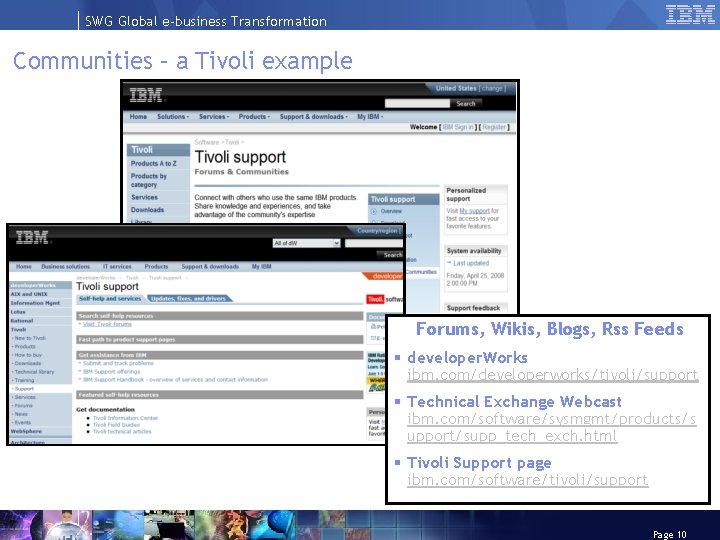Image resolution: width=720 pixels, height=540 pixels.
Task: Open 'Support & downloads' on the developerWorks page
Action: pyautogui.click(x=210, y=266)
